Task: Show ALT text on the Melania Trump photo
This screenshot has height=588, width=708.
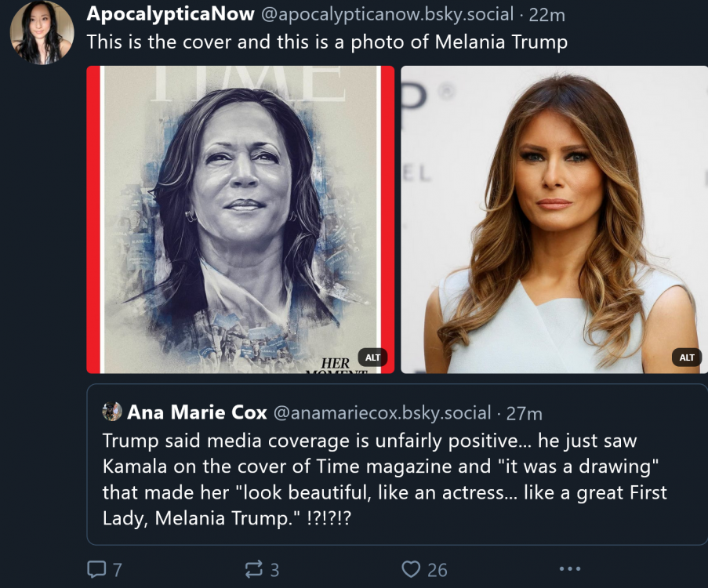Action: point(687,358)
